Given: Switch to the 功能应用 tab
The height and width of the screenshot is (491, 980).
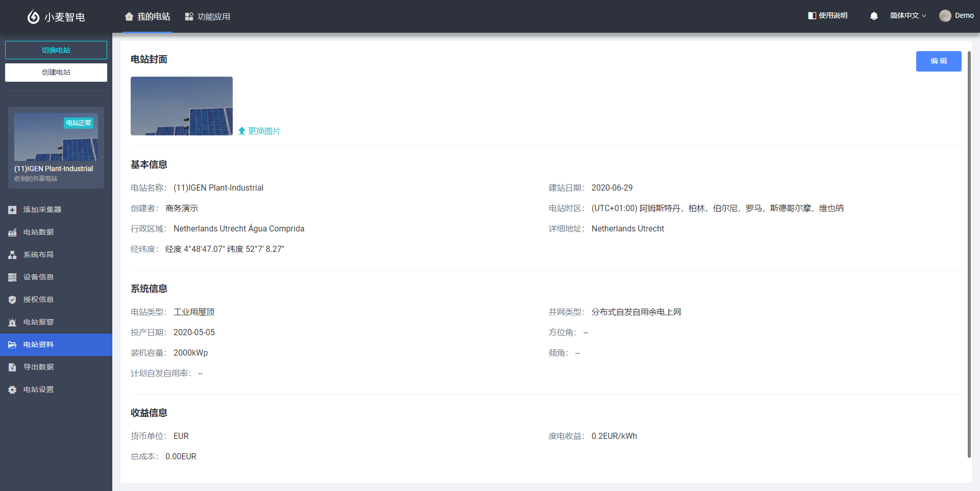Looking at the screenshot, I should [x=208, y=17].
